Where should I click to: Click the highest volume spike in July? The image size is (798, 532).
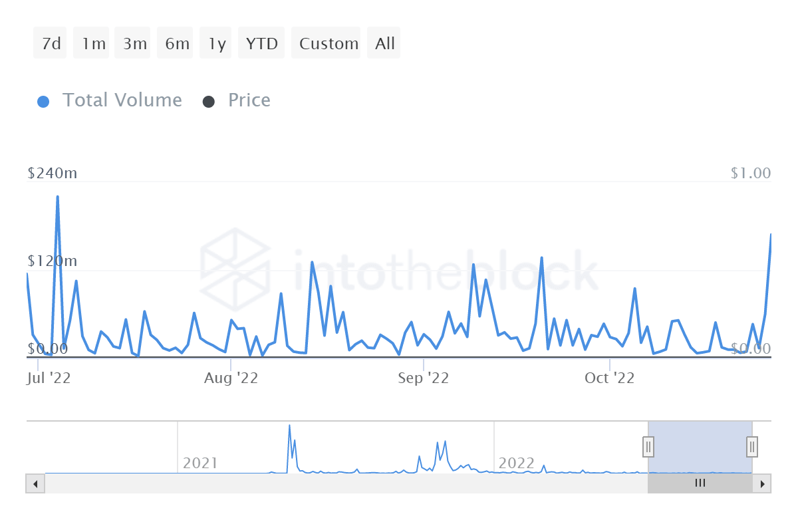tap(58, 197)
